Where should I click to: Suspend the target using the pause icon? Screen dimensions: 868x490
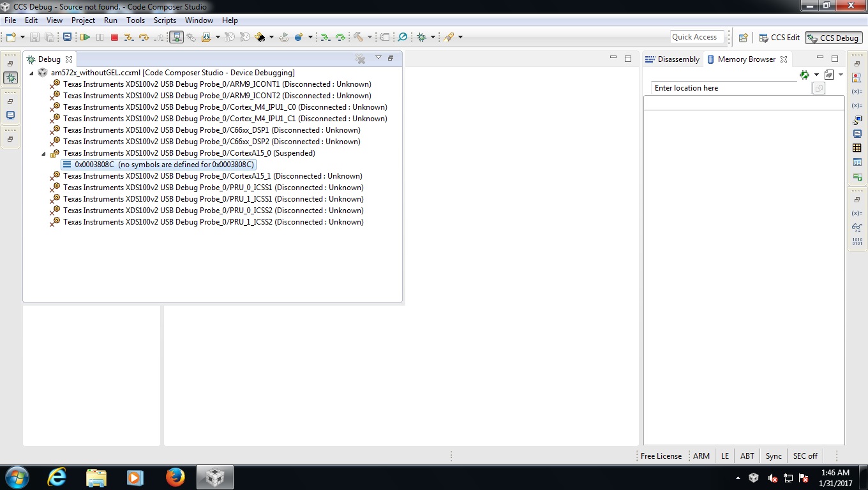coord(100,37)
